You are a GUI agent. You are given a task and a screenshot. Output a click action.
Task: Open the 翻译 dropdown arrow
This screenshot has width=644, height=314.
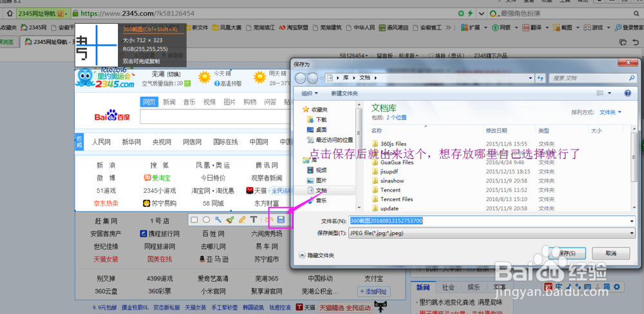click(x=546, y=28)
